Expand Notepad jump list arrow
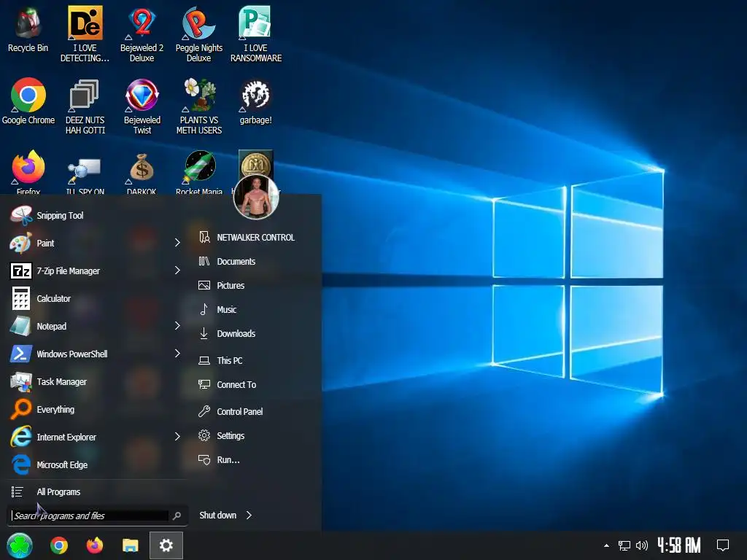This screenshot has height=560, width=747. click(x=177, y=325)
